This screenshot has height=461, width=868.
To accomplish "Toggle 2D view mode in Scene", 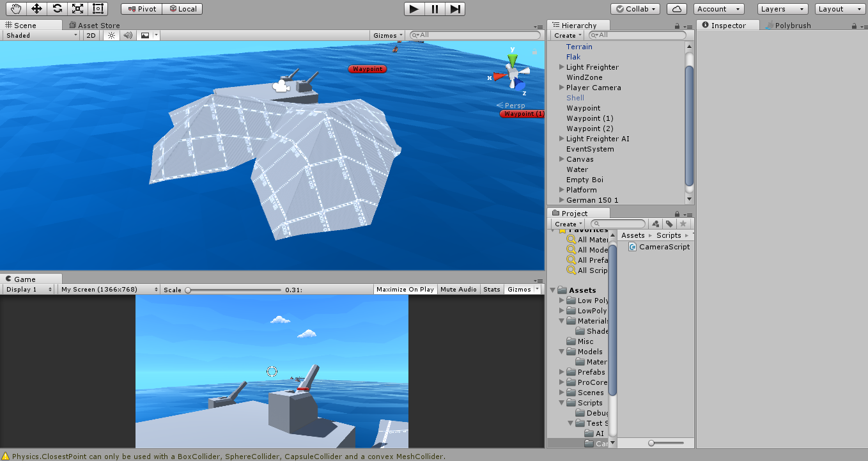I will [91, 36].
